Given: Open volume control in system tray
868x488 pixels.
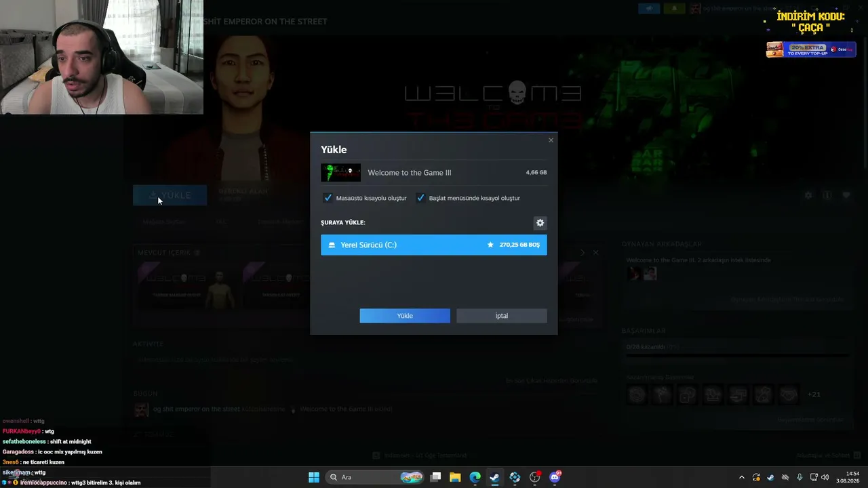Looking at the screenshot, I should pos(825,477).
